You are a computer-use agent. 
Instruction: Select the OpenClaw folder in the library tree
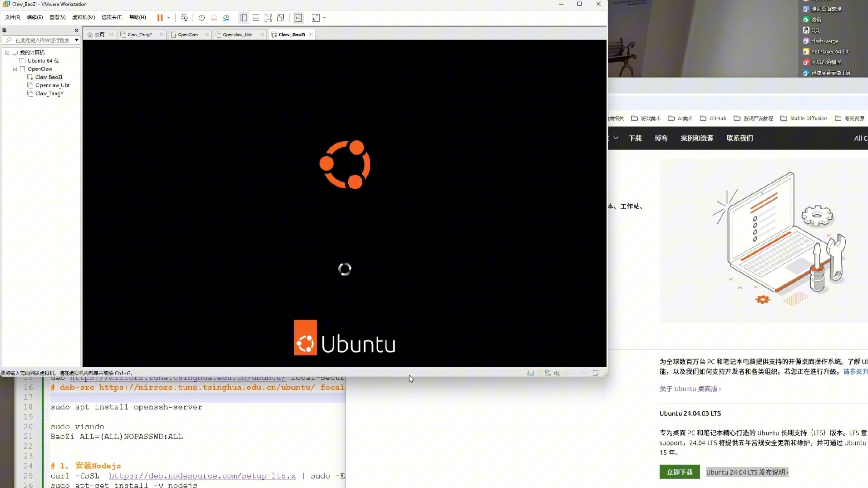39,69
